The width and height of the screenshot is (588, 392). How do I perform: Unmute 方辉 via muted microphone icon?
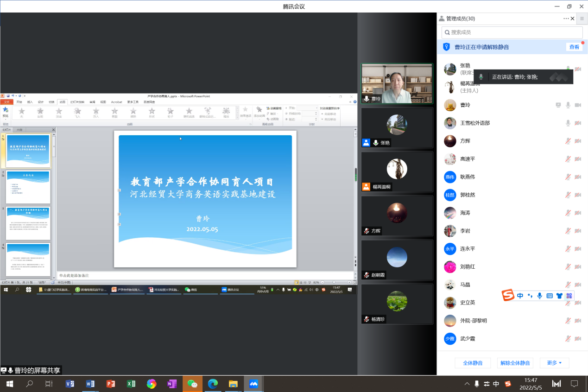(x=568, y=141)
